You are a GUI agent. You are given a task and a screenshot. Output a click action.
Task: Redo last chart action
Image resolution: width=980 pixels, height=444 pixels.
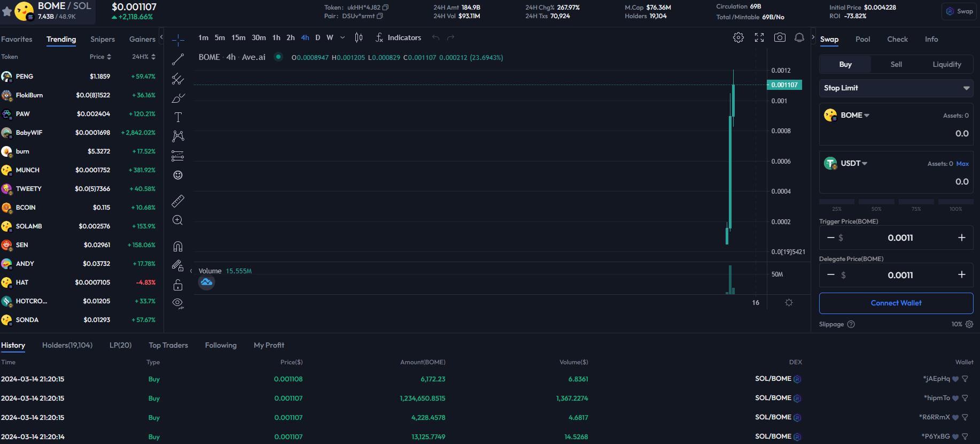point(450,37)
